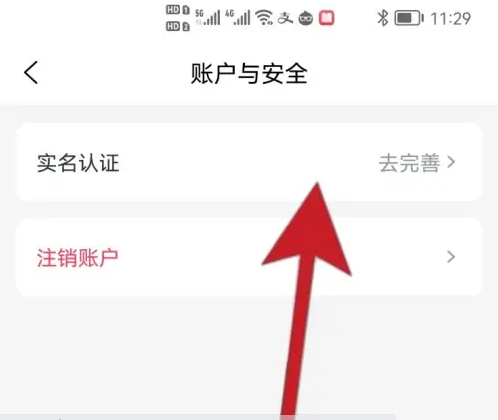
Task: Tap the HD 1 SIM indicator
Action: pyautogui.click(x=178, y=10)
